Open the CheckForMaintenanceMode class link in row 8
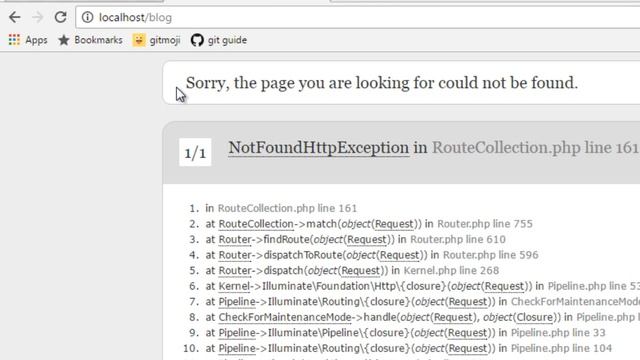The width and height of the screenshot is (640, 360). 285,317
